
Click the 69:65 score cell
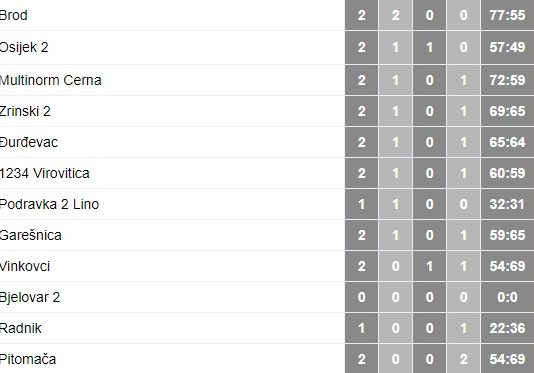coord(507,111)
